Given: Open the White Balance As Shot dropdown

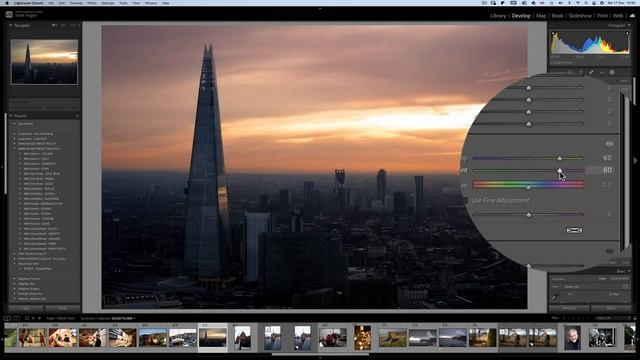Looking at the screenshot, I should [x=614, y=294].
